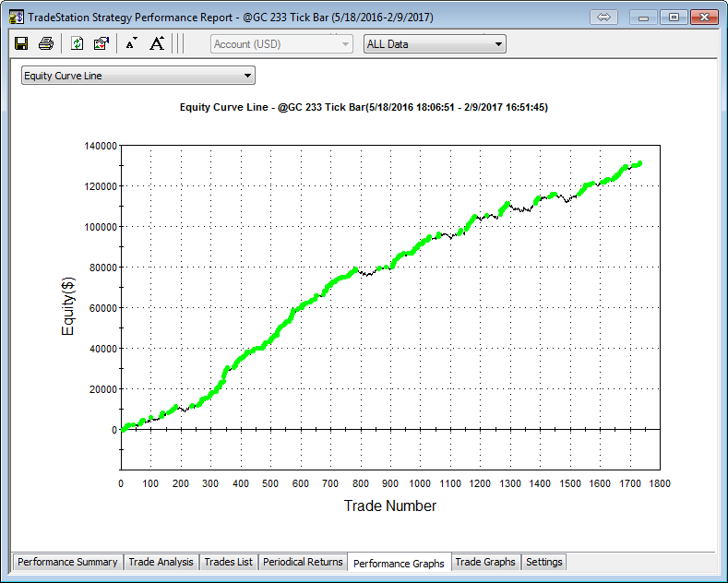728x583 pixels.
Task: Increase font size with large A icon
Action: [157, 43]
